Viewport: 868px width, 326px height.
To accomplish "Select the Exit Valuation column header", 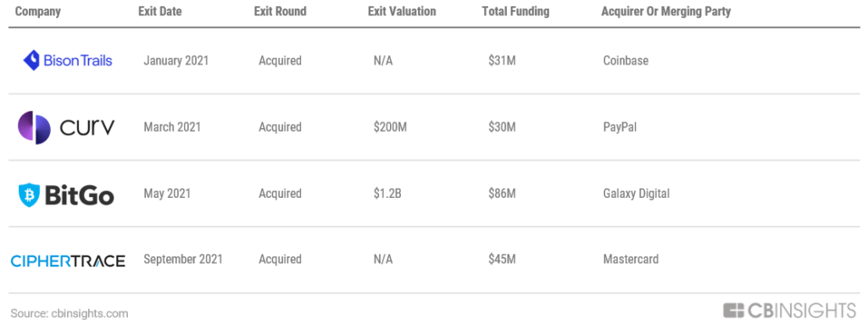I will coord(402,12).
